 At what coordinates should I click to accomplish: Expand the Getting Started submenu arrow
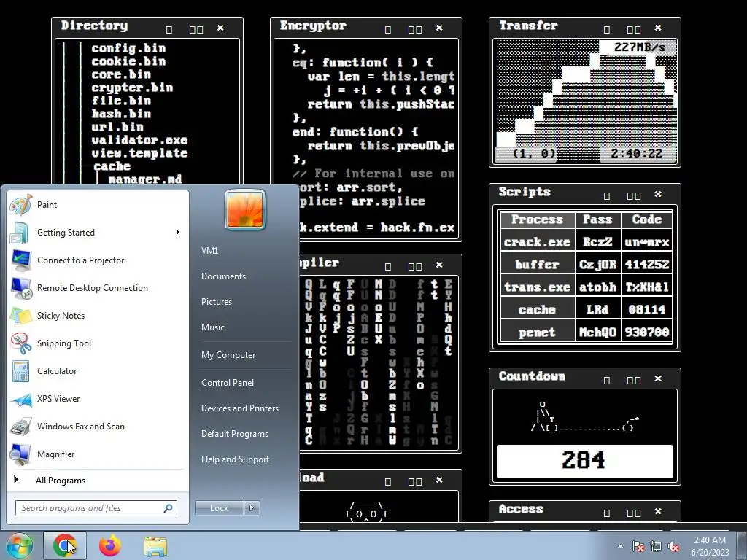(178, 233)
